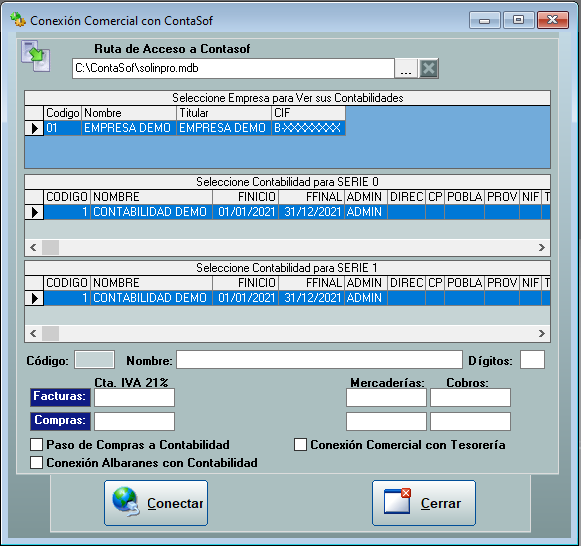Select the row marker of EMPRESA DEMO row
This screenshot has width=581, height=546.
pyautogui.click(x=34, y=128)
